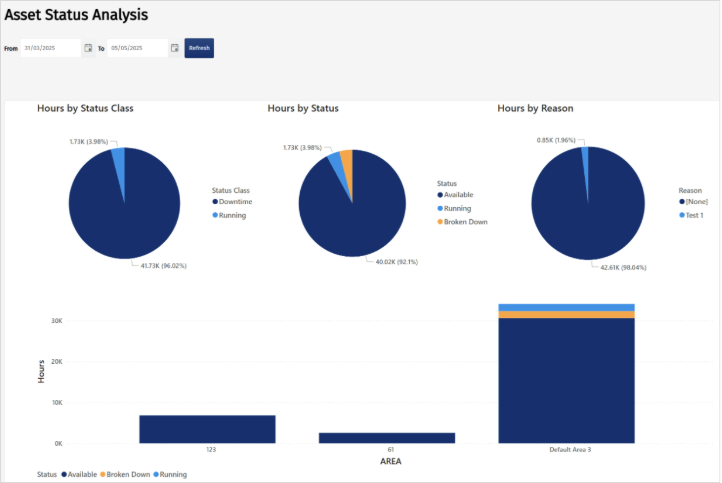Select Broken Down in the bottom chart legend
The image size is (722, 483).
point(125,474)
